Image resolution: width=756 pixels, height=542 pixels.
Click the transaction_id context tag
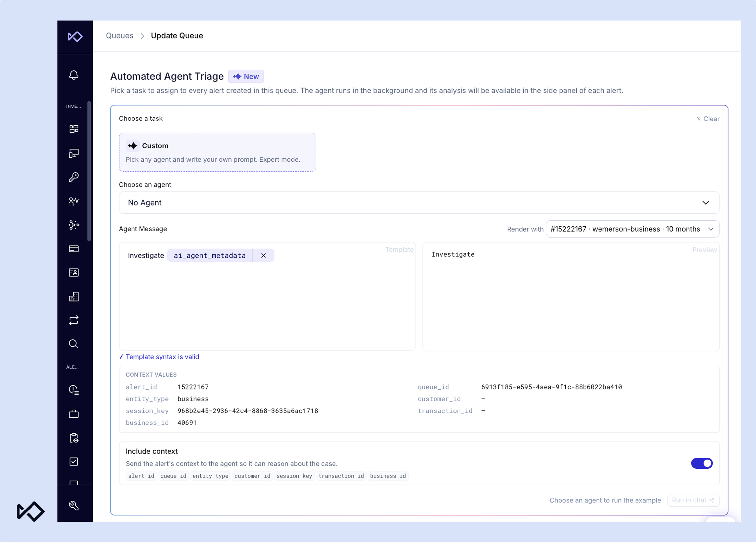click(x=341, y=476)
